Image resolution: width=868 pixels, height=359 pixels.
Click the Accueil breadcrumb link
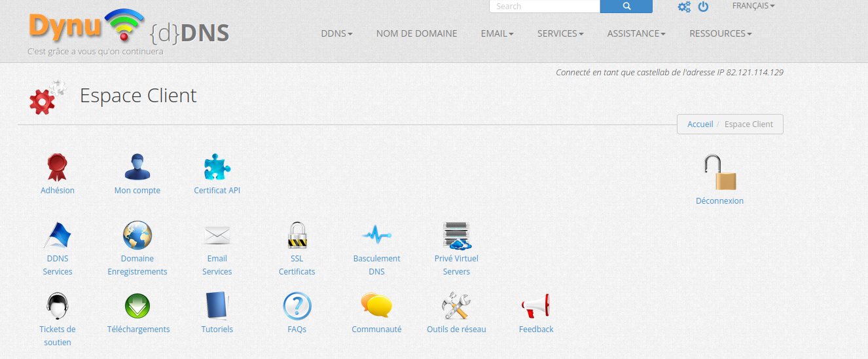pyautogui.click(x=700, y=124)
